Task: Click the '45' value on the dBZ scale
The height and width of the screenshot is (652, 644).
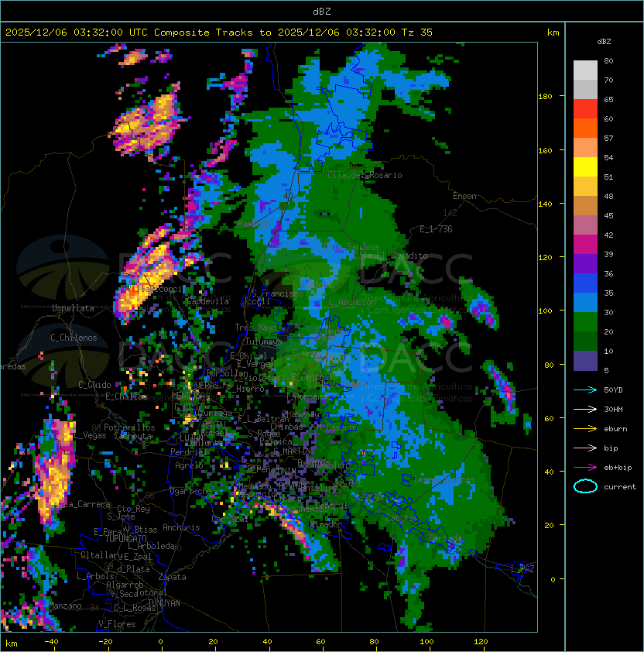Action: coord(608,216)
